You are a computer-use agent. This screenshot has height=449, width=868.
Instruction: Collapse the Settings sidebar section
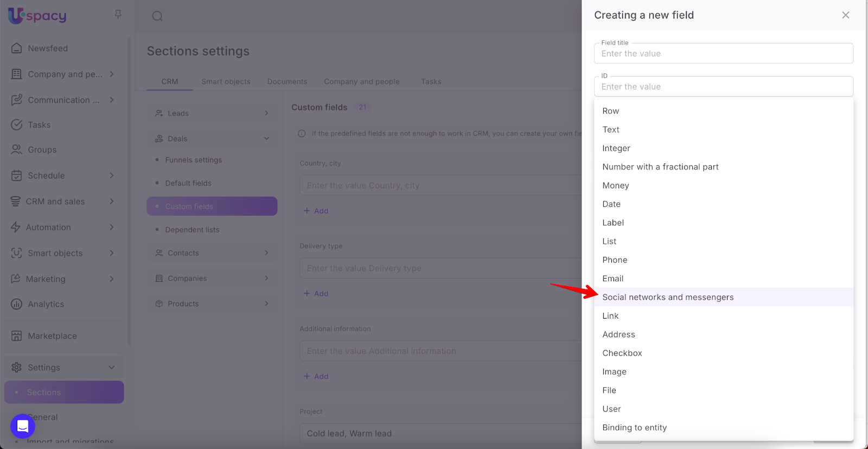(112, 368)
